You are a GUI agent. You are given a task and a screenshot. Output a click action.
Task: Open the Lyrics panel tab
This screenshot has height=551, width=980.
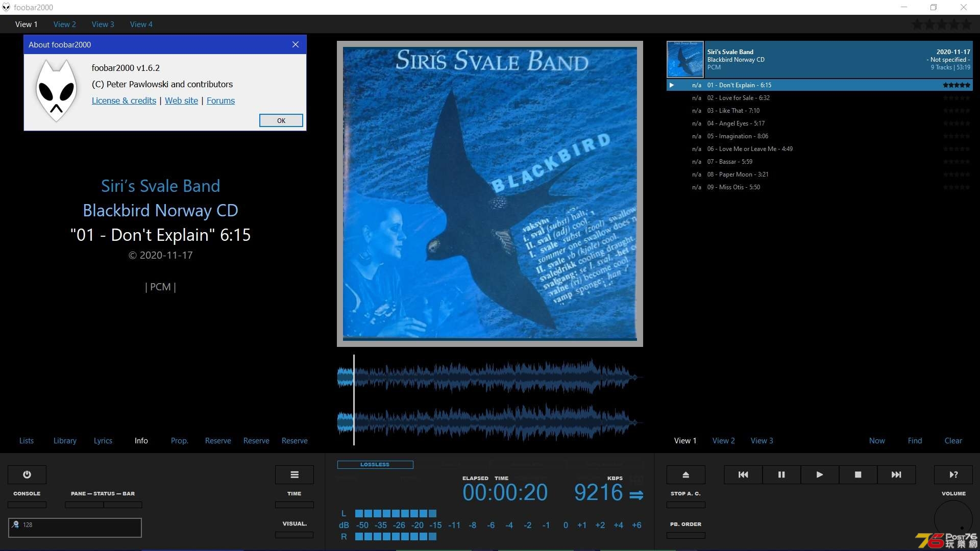103,440
